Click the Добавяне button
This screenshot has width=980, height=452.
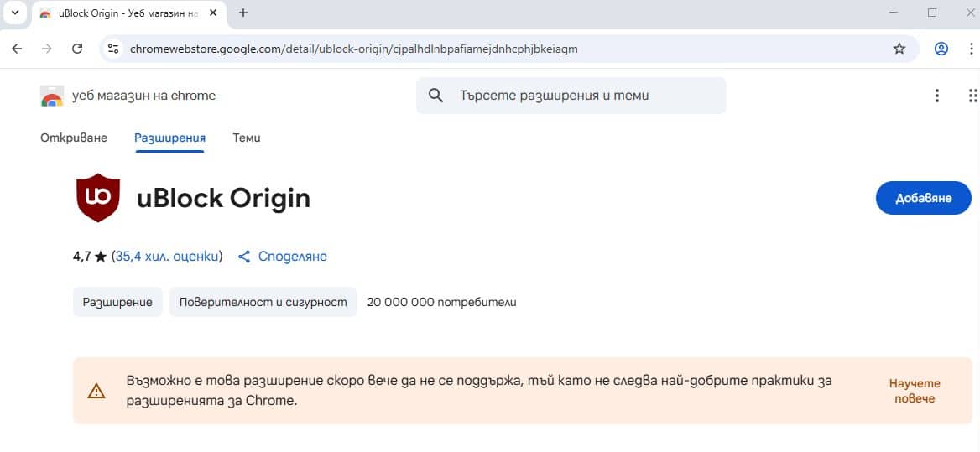[x=924, y=198]
